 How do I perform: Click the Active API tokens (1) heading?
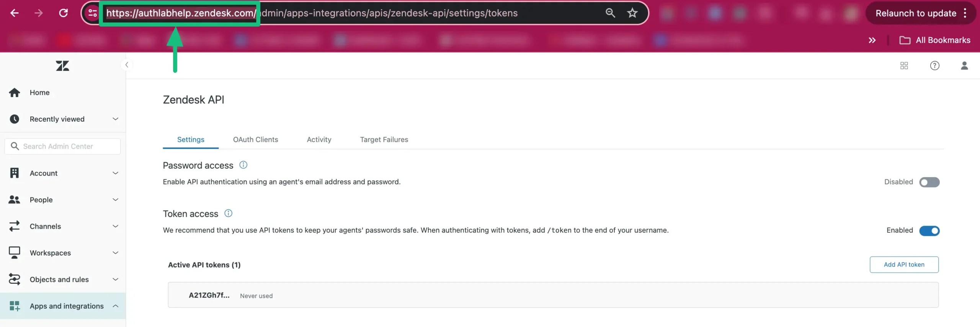204,265
